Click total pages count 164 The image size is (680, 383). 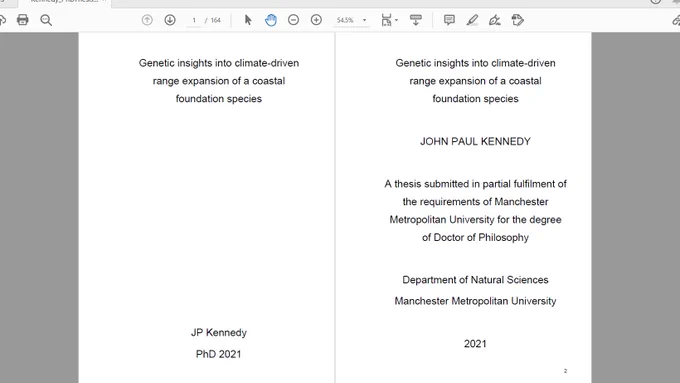point(216,20)
